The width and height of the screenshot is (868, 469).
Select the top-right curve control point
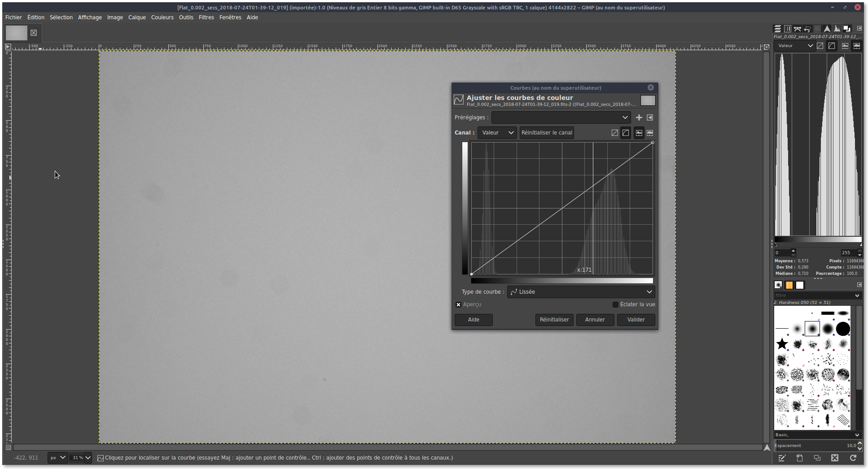tap(653, 143)
